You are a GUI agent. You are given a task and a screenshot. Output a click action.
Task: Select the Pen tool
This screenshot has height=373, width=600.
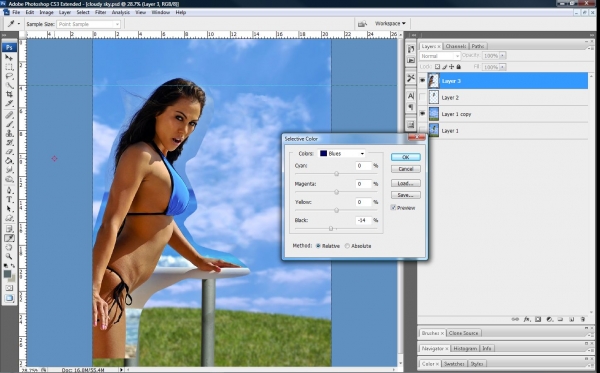tap(9, 190)
